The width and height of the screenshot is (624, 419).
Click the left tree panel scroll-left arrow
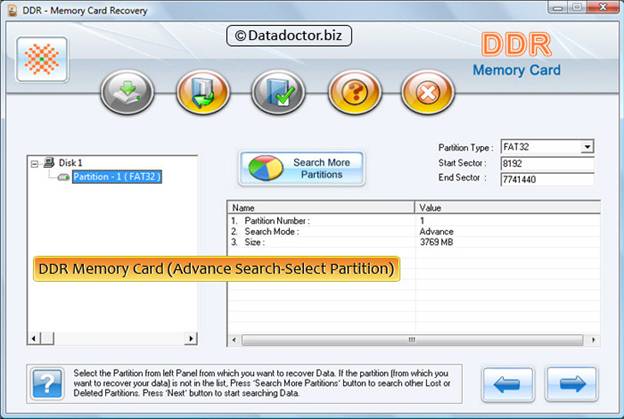coord(34,339)
